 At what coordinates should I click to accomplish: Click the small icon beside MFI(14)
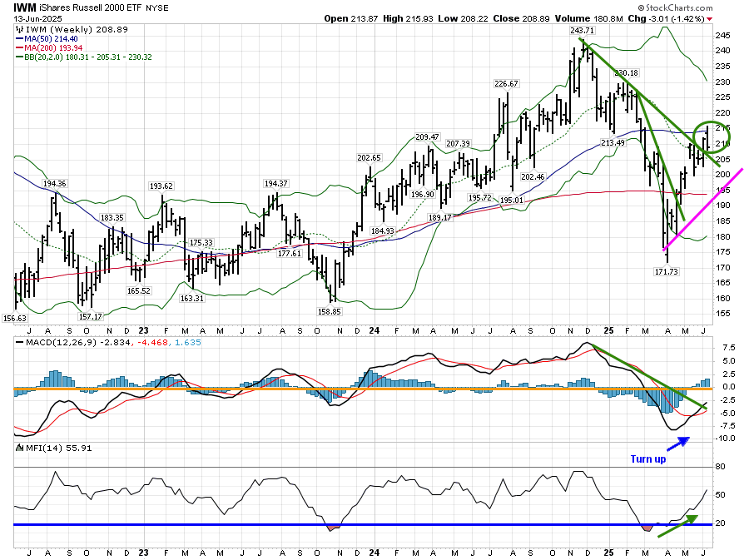click(x=20, y=448)
